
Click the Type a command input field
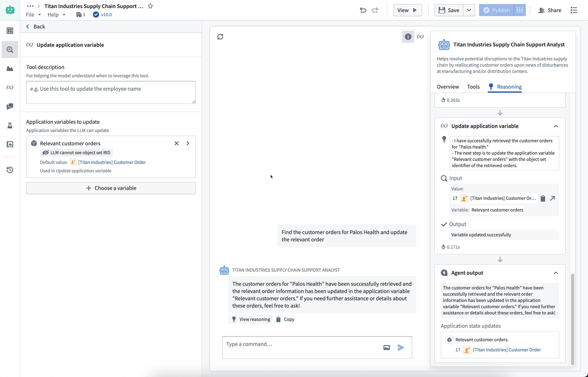(x=294, y=344)
